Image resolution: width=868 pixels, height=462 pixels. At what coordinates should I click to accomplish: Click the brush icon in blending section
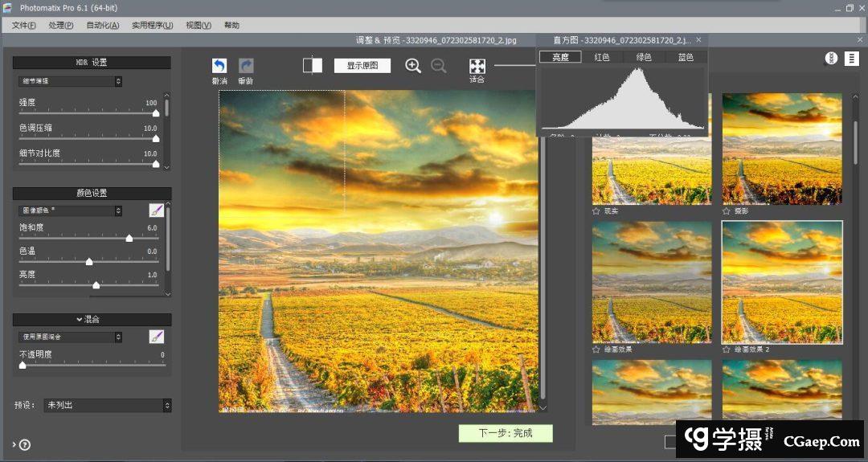156,337
